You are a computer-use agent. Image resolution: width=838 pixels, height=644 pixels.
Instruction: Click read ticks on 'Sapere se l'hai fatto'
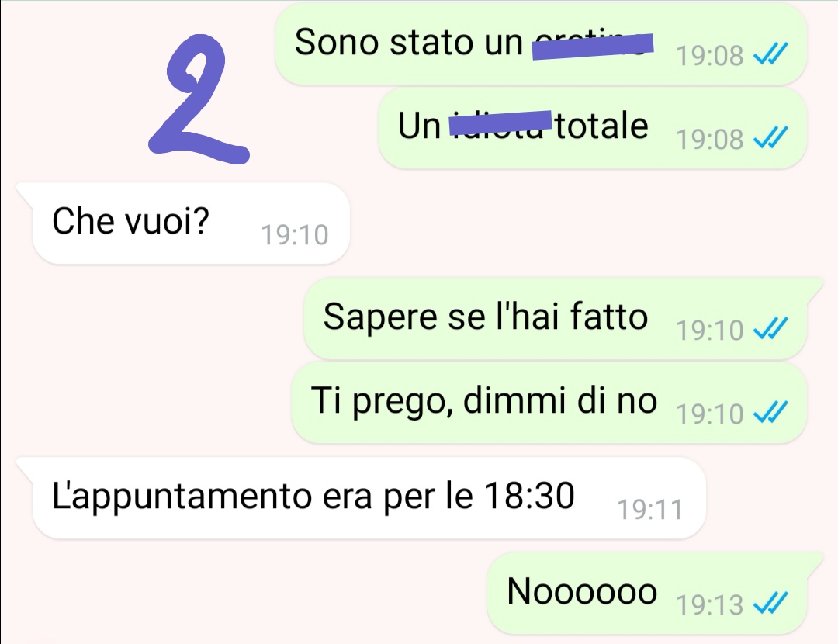(x=770, y=328)
